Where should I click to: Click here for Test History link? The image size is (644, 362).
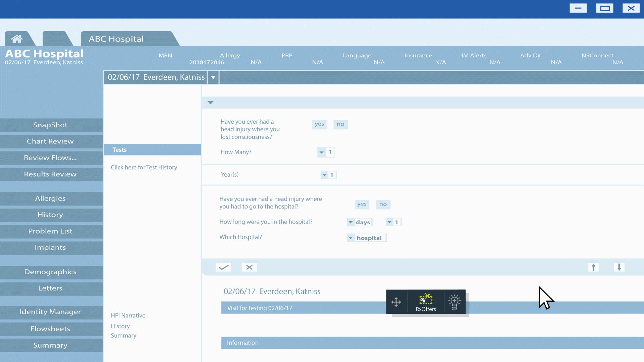point(144,167)
